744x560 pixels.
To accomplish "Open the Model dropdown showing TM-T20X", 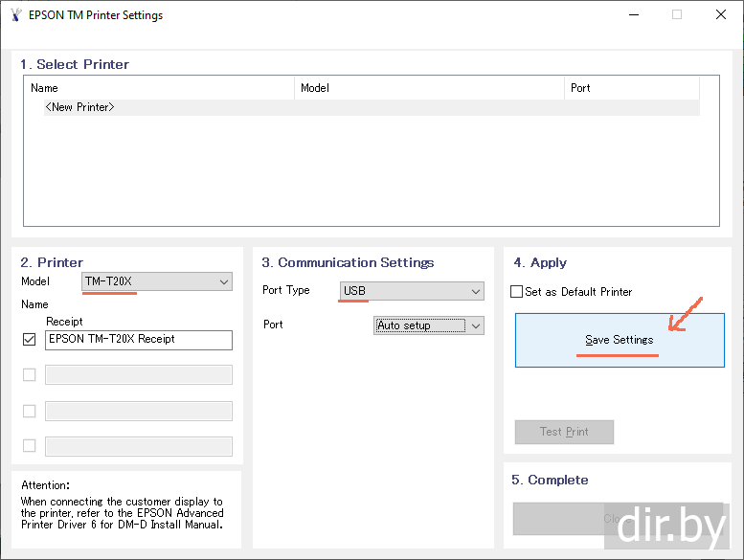I will (157, 281).
